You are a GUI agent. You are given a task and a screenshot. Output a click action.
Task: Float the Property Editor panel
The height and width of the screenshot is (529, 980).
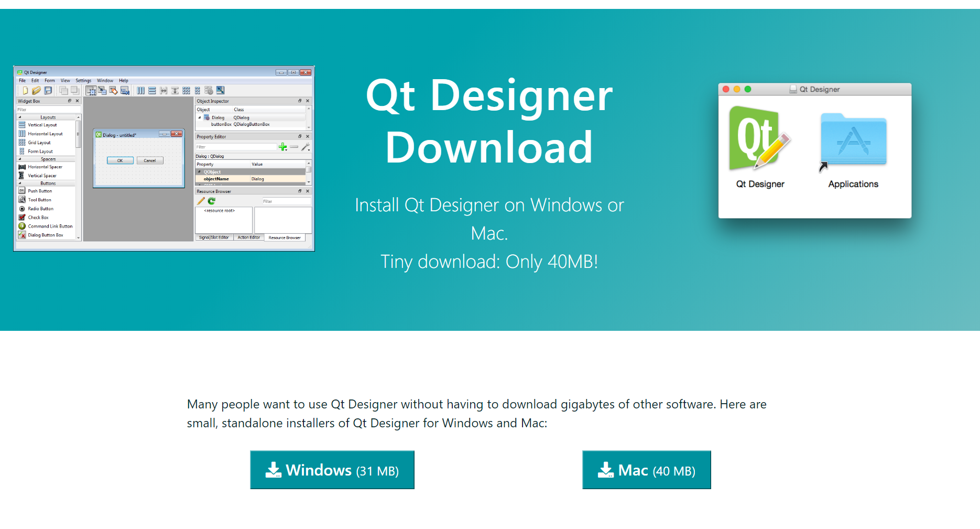click(300, 136)
